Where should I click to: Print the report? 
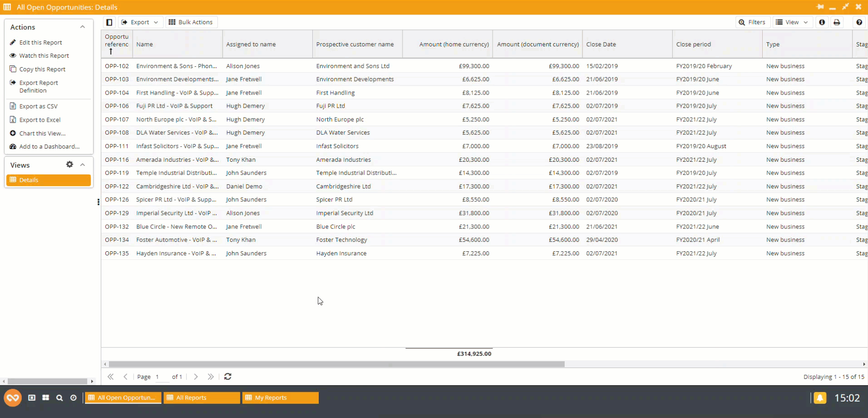tap(837, 22)
